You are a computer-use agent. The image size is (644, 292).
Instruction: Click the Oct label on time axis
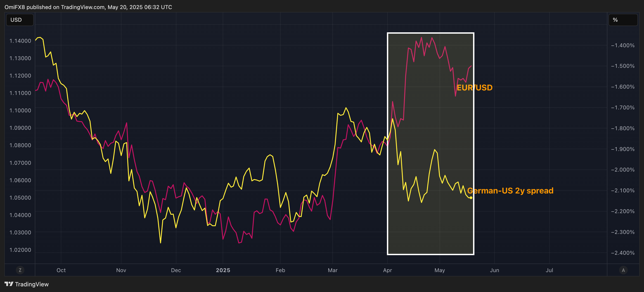click(x=61, y=270)
